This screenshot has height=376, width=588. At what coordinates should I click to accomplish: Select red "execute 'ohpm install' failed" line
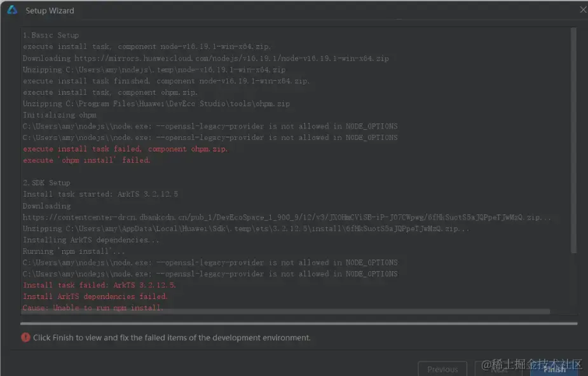pos(86,160)
